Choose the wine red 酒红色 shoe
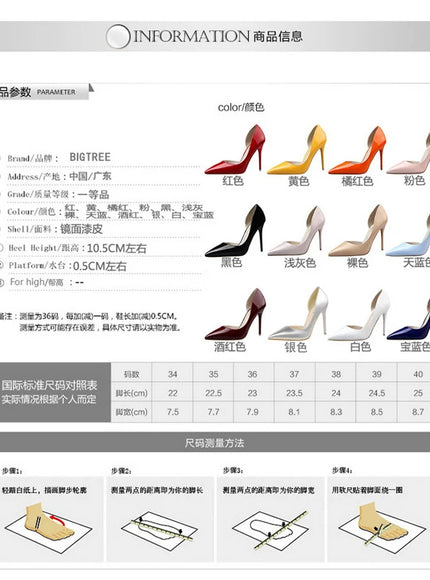 [x=235, y=314]
